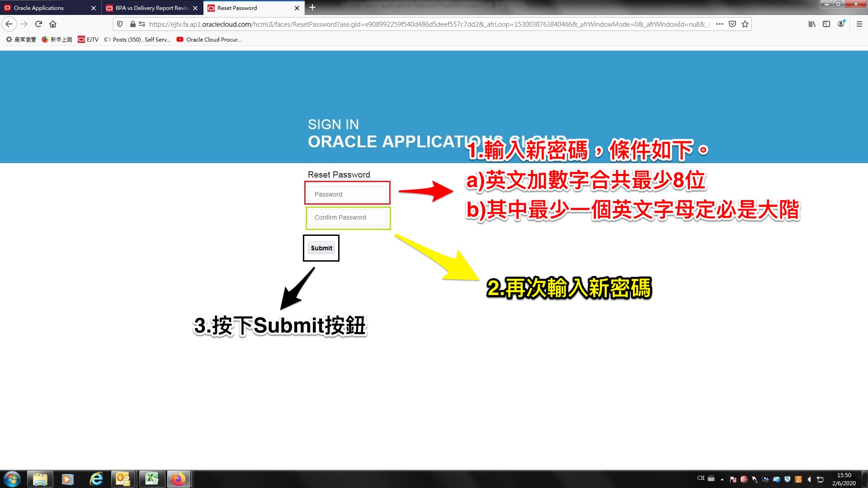Screen dimensions: 868x488
Task: Click the CH input language indicator
Action: (x=701, y=478)
